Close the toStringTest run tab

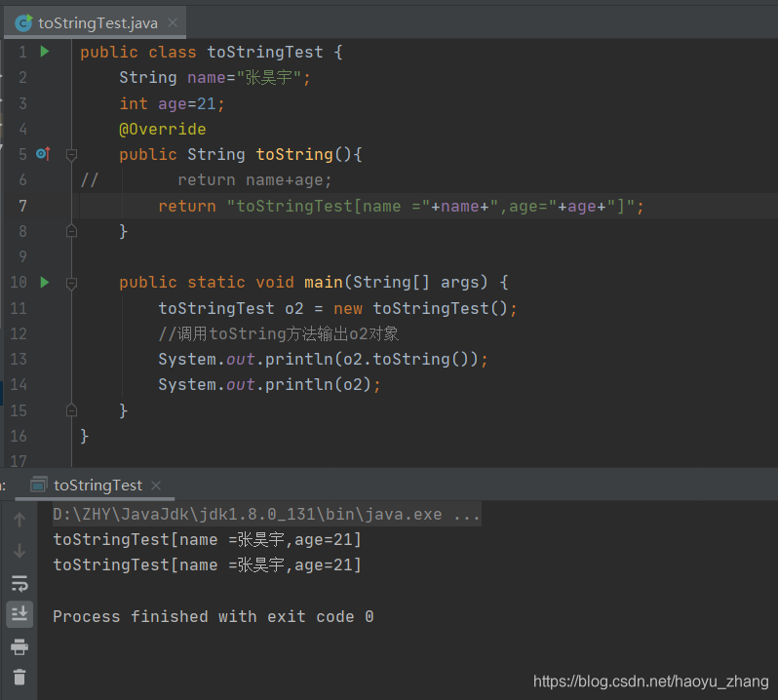click(x=156, y=486)
